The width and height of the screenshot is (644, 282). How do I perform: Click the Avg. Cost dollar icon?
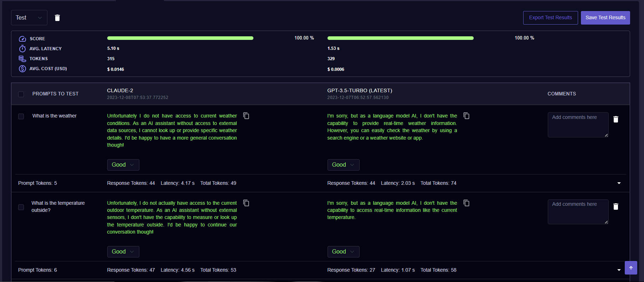coord(22,69)
